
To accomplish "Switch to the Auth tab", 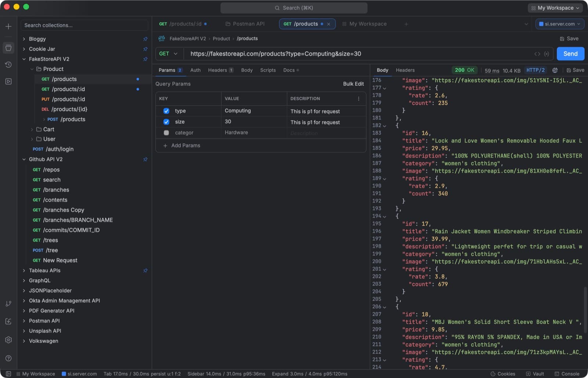I will click(x=196, y=70).
